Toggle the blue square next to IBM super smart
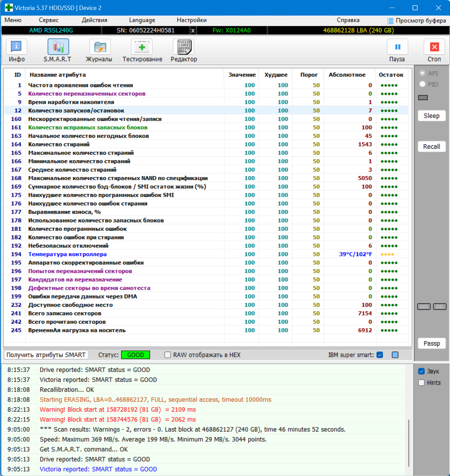Screen dimensions: 450x476 click(x=395, y=355)
